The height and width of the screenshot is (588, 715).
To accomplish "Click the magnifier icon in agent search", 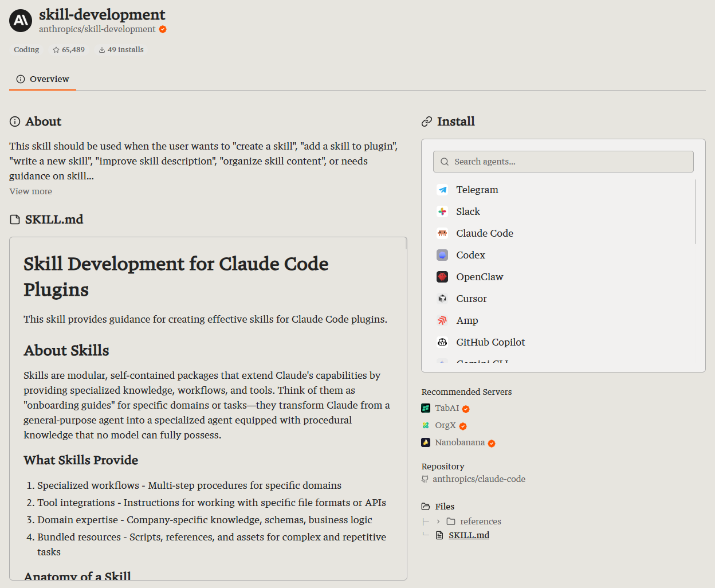I will pos(445,162).
